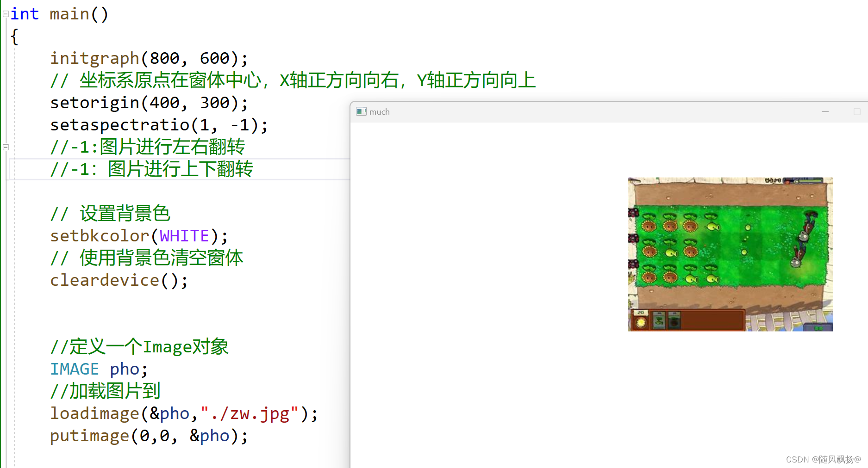Maximize the much window

point(857,111)
